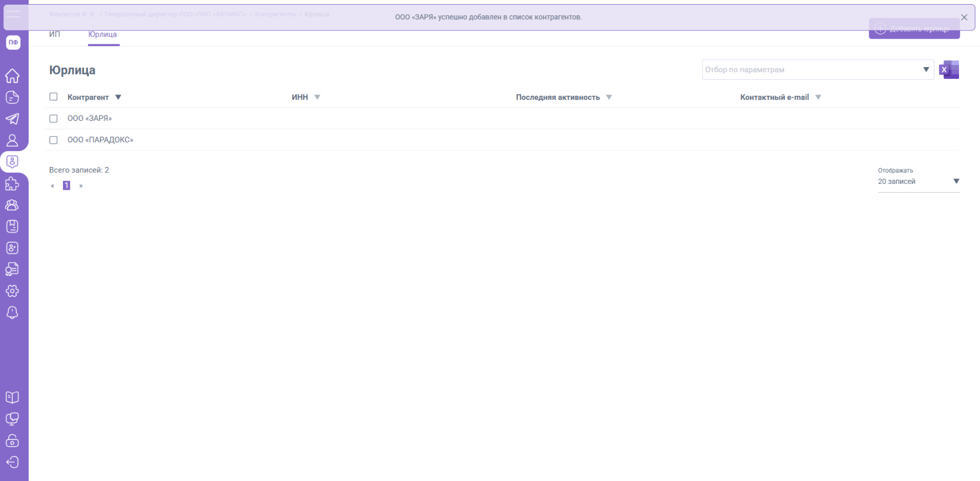Expand the Отбор по параметрам dropdown
The image size is (980, 481).
tap(926, 69)
